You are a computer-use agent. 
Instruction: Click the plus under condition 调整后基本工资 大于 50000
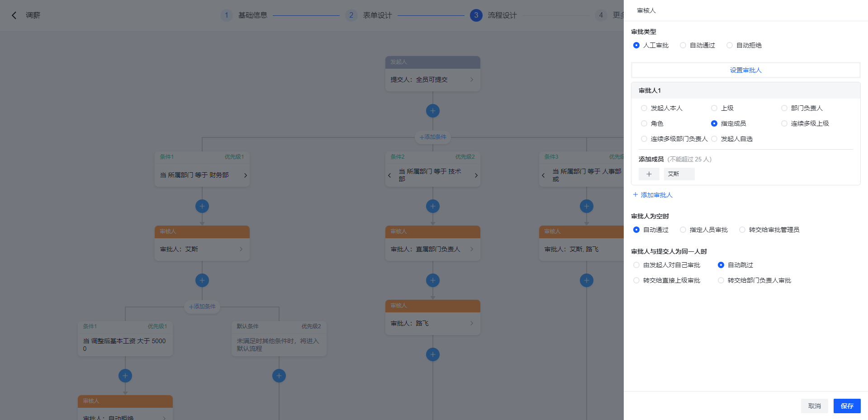125,375
